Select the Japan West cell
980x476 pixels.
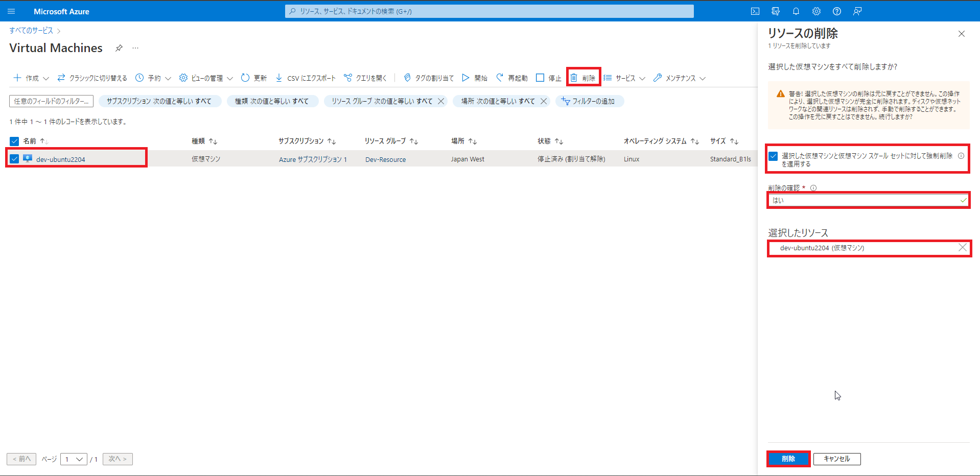pos(468,159)
